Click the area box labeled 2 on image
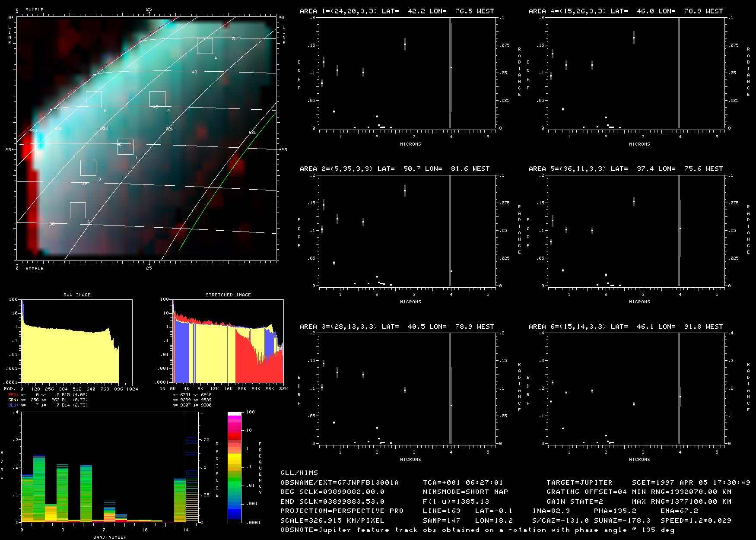Screen dimensions: 756x540 click(205, 46)
